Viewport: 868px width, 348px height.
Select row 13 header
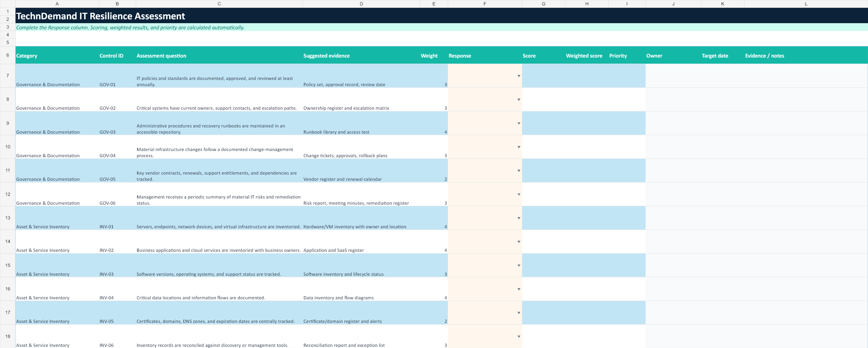click(8, 218)
